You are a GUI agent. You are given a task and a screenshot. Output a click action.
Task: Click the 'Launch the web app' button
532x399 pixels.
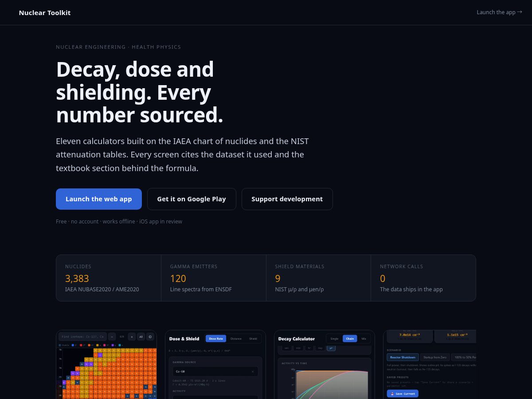(x=99, y=199)
